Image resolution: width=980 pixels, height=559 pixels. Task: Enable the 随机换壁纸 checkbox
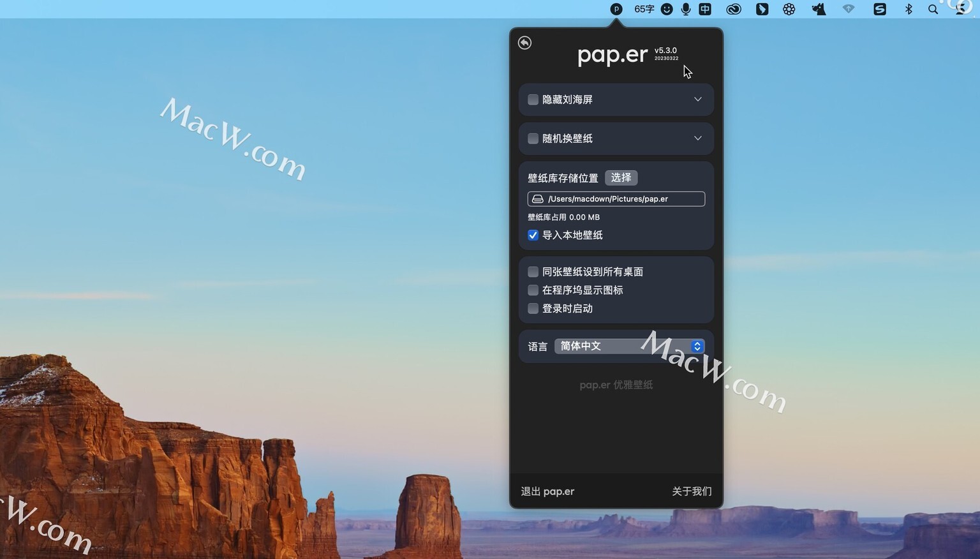click(533, 138)
